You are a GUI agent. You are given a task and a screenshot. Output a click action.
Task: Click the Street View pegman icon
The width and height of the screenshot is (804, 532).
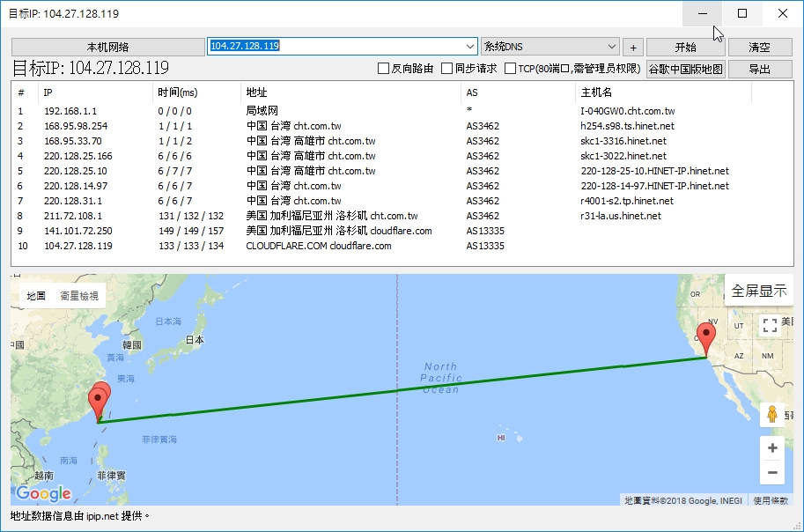pyautogui.click(x=772, y=415)
